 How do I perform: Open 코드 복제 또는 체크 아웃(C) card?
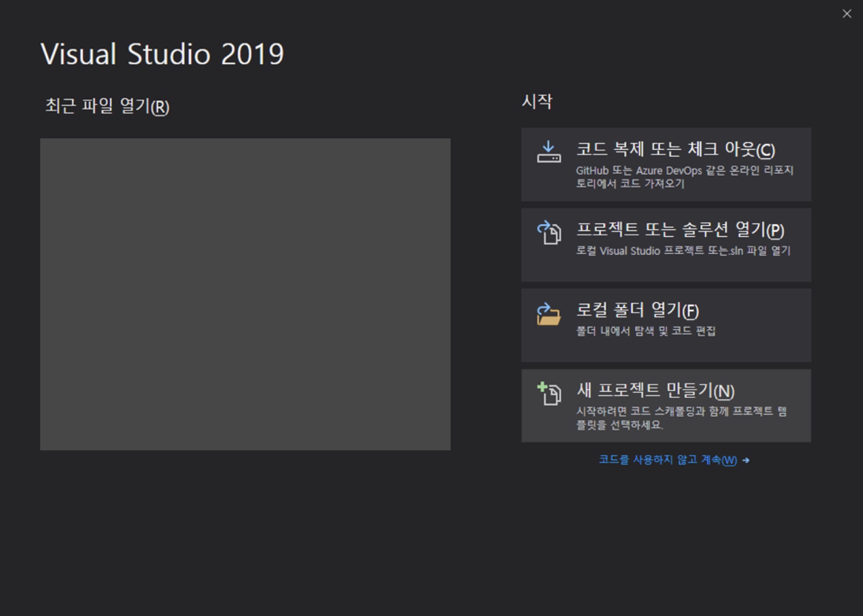pos(666,165)
